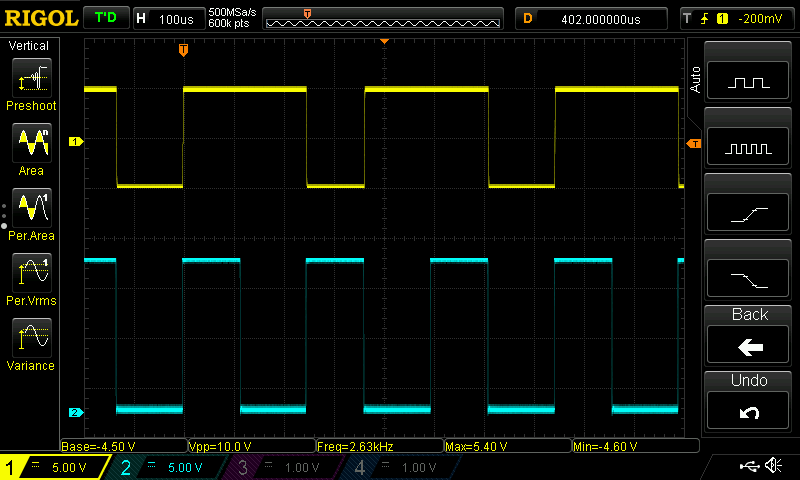Image resolution: width=800 pixels, height=480 pixels.
Task: Choose the Area measurement icon
Action: [32, 143]
